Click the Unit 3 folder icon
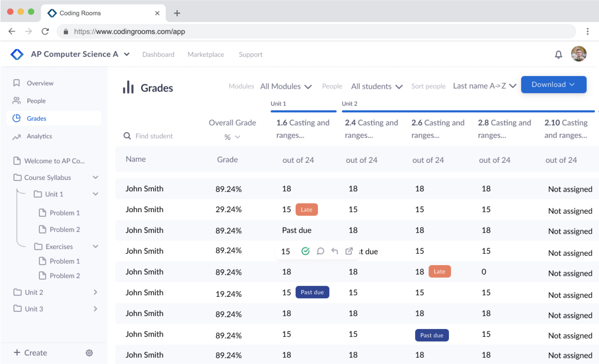 (x=18, y=309)
